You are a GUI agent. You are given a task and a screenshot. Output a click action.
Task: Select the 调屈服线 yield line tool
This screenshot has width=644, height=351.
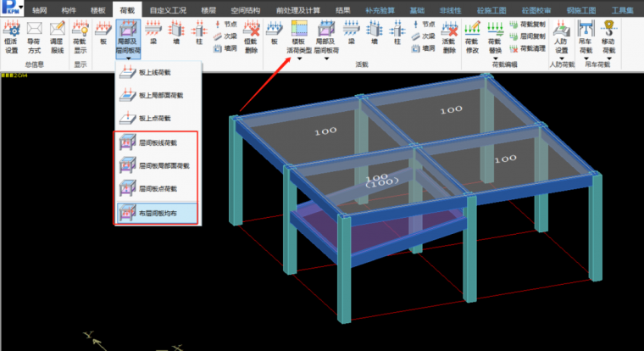[x=57, y=38]
